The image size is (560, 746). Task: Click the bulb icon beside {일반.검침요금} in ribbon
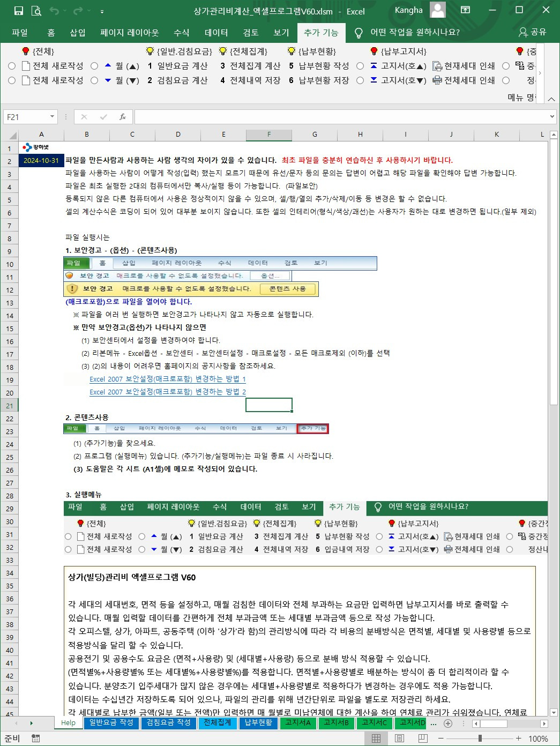pyautogui.click(x=150, y=51)
